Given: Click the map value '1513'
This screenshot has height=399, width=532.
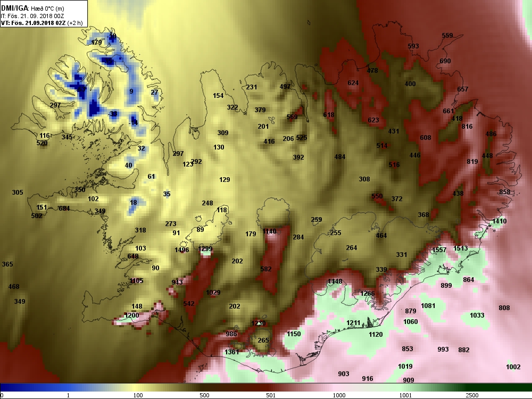Looking at the screenshot, I should coord(460,248).
